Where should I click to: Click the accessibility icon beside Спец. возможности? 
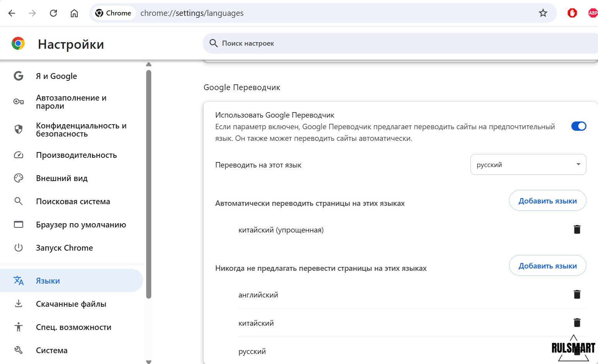(19, 327)
